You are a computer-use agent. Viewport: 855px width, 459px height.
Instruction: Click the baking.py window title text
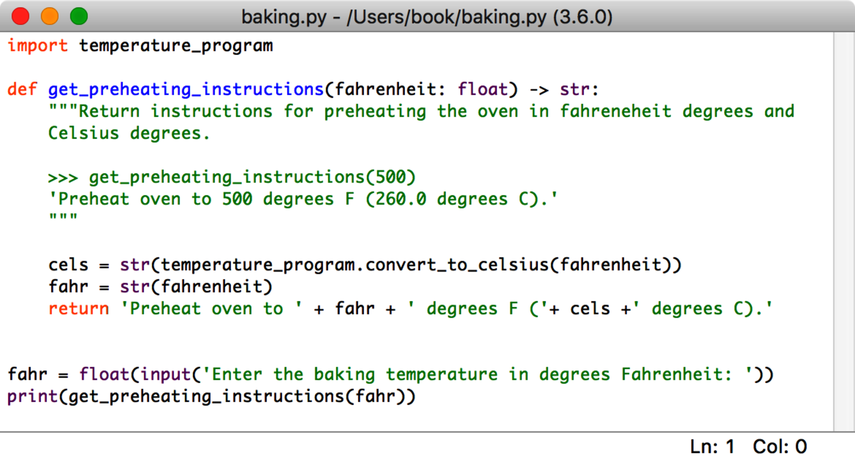click(x=427, y=18)
